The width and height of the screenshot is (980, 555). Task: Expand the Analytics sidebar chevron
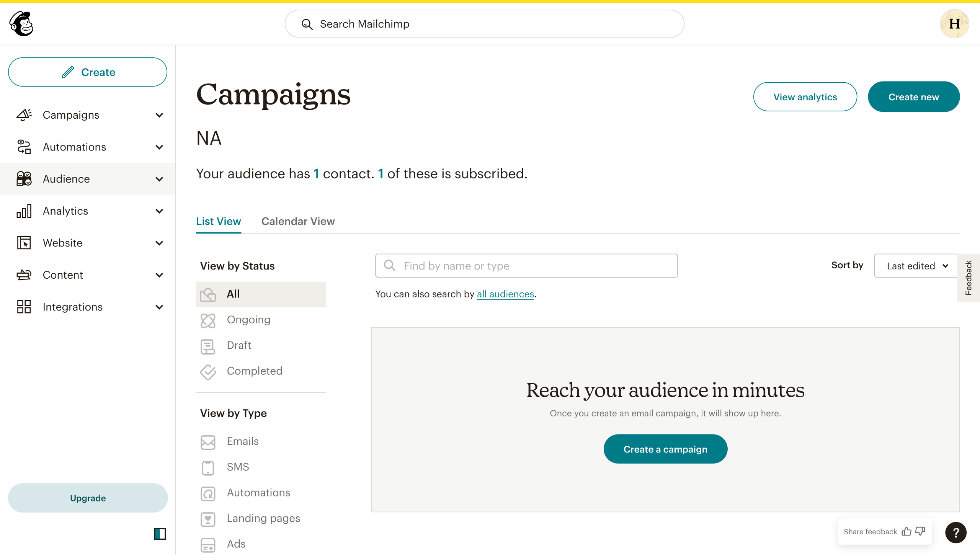(160, 211)
